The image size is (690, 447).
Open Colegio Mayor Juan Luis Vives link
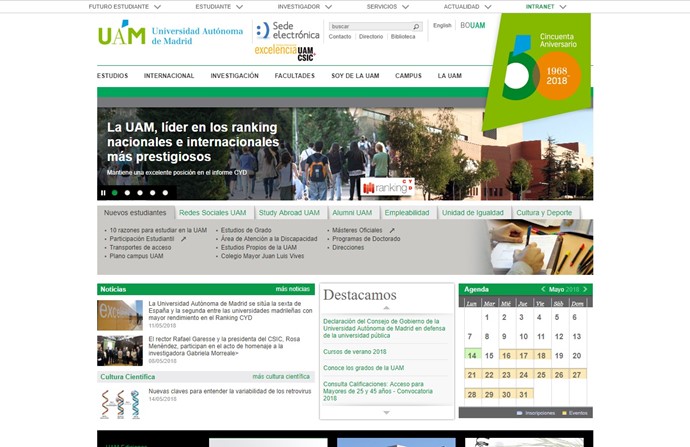pyautogui.click(x=262, y=256)
